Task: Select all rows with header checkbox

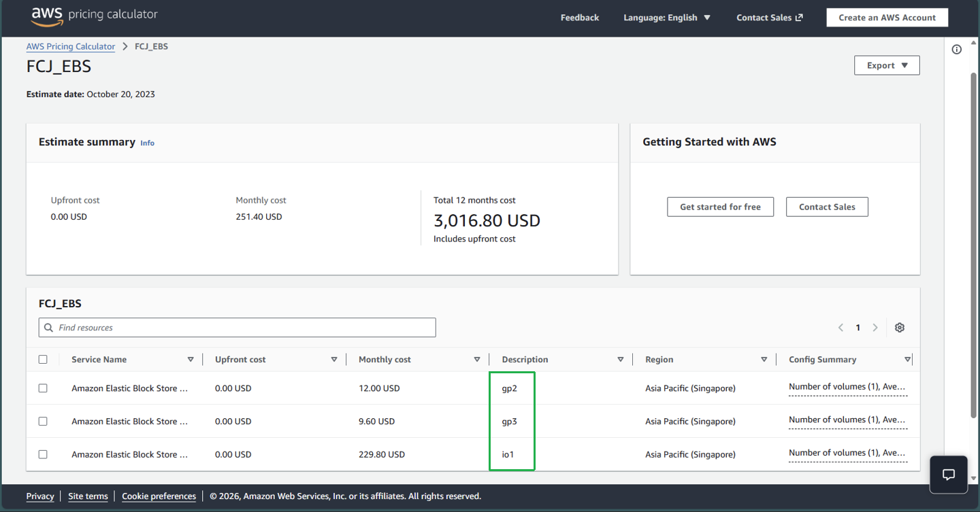Action: [43, 360]
